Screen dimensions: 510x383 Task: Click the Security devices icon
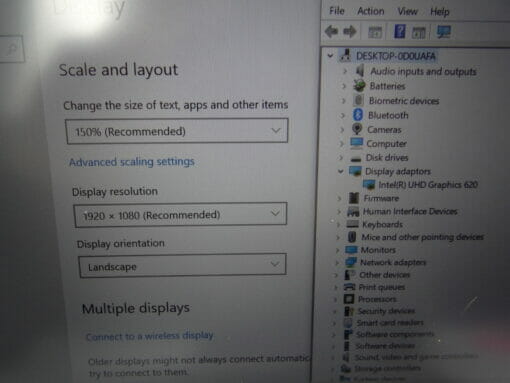349,311
